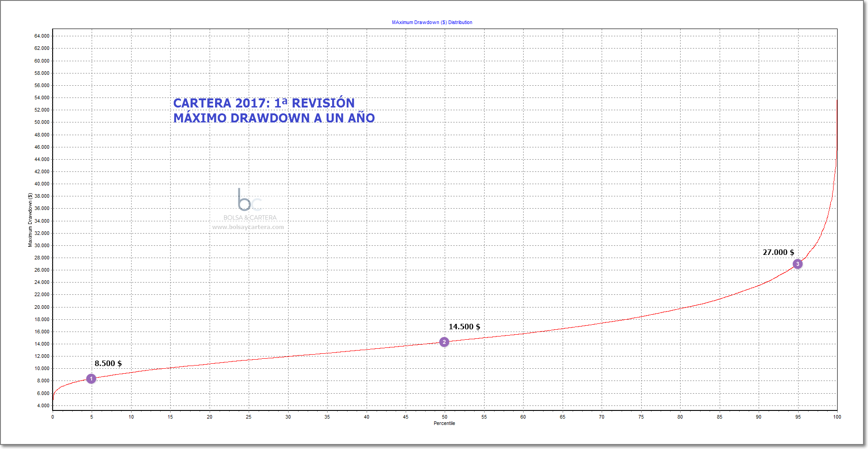Click x-axis tick label '10'
Screen dimensions: 868x449
click(x=131, y=417)
